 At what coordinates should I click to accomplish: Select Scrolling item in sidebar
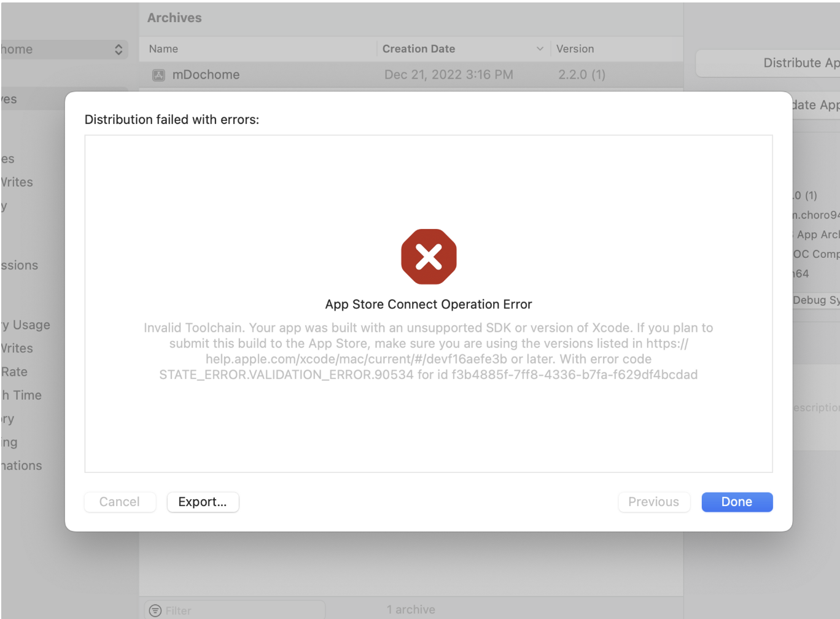[9, 443]
